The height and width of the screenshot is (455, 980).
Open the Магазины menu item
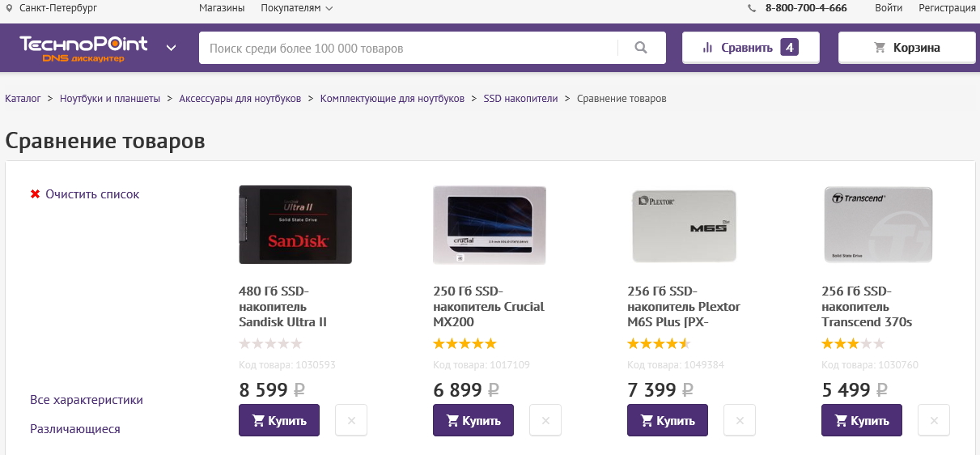(x=222, y=8)
